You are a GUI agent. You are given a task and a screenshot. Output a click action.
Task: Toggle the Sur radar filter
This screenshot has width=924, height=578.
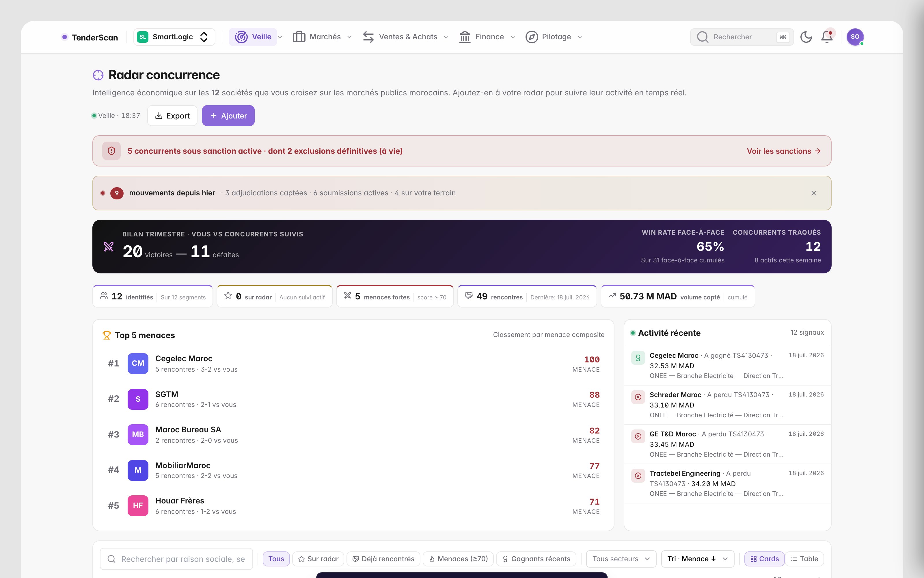318,559
